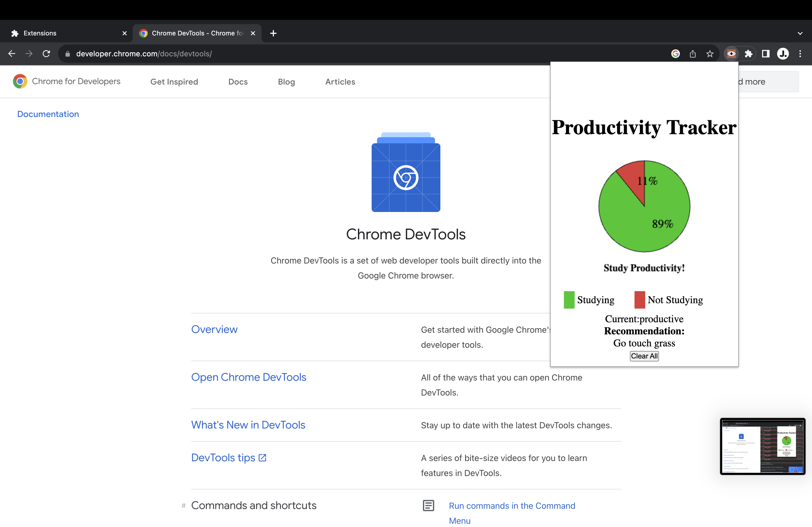Image resolution: width=812 pixels, height=527 pixels.
Task: Open the Docs navigation menu item
Action: click(238, 82)
